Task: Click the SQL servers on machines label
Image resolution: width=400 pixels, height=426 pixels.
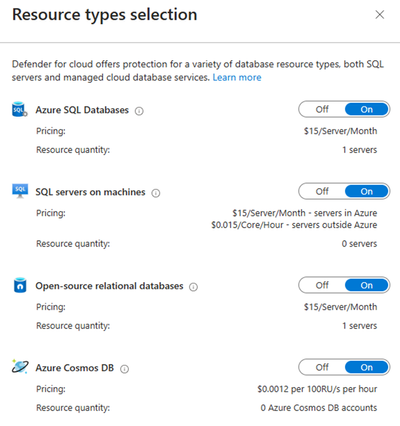Action: (x=90, y=192)
